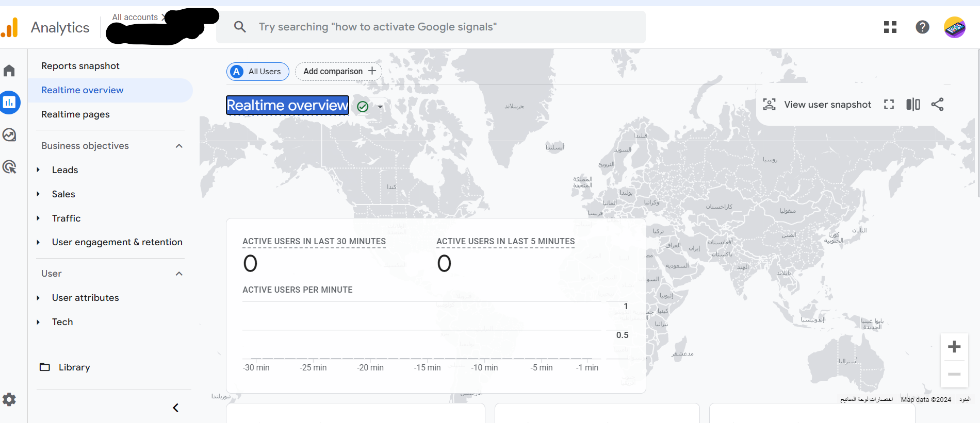Zoom in on the map
This screenshot has width=980, height=423.
point(954,347)
